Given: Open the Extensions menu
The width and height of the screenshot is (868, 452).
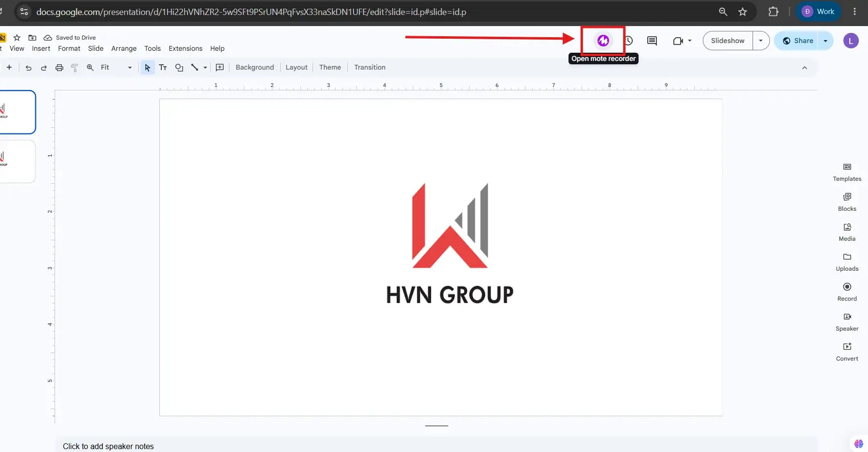Looking at the screenshot, I should [185, 48].
